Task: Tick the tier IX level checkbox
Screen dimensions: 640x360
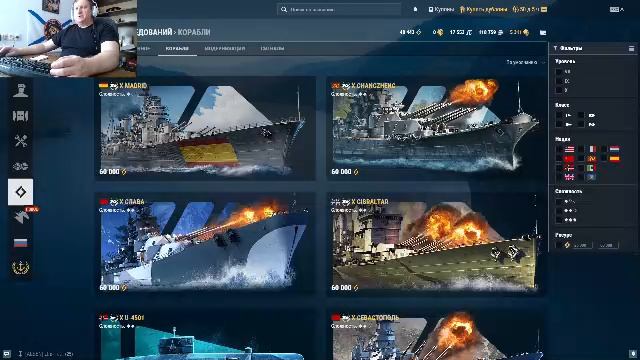Action: pyautogui.click(x=559, y=81)
